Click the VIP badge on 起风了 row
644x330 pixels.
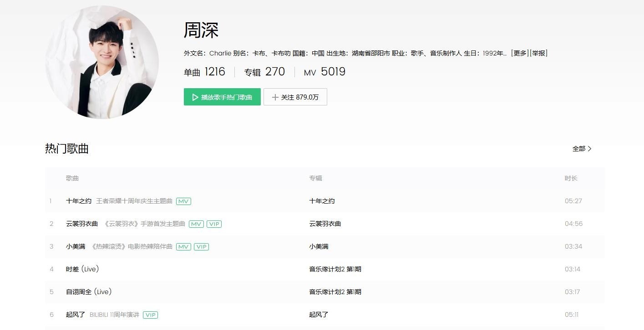pyautogui.click(x=150, y=315)
